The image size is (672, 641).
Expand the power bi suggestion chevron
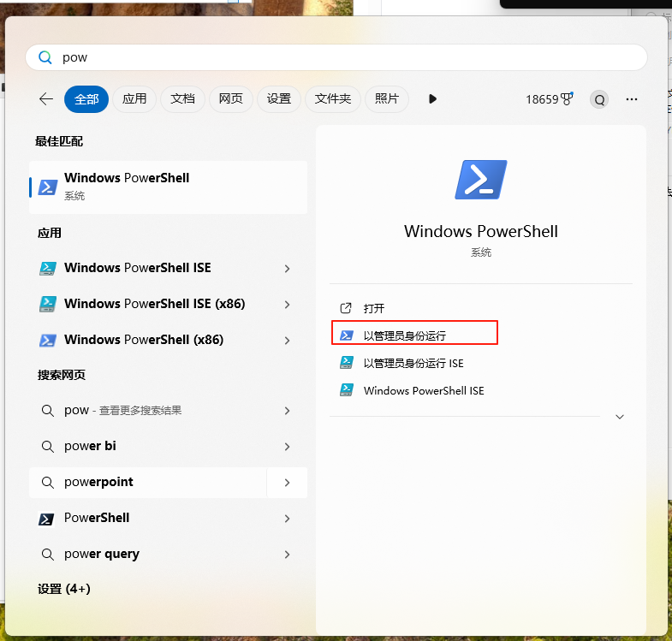click(x=287, y=447)
